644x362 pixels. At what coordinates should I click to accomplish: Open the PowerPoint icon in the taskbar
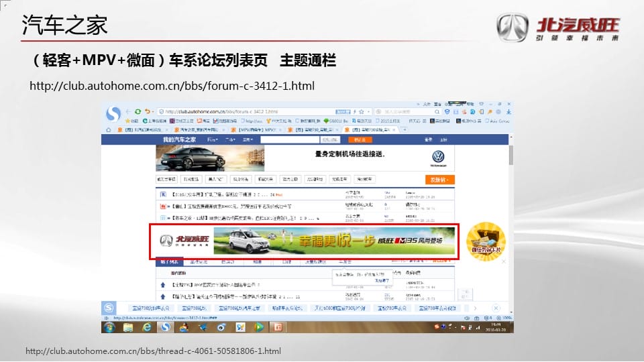tap(278, 326)
